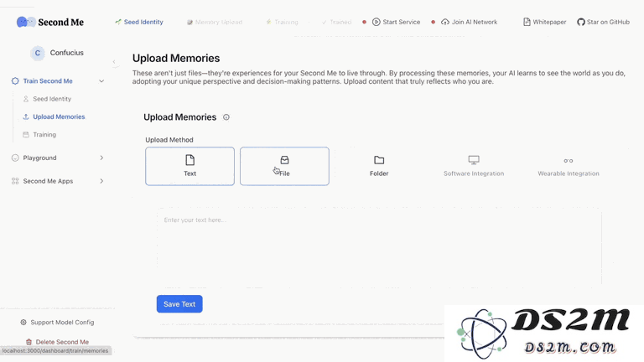Click the Software Integration monitor icon

pyautogui.click(x=474, y=160)
